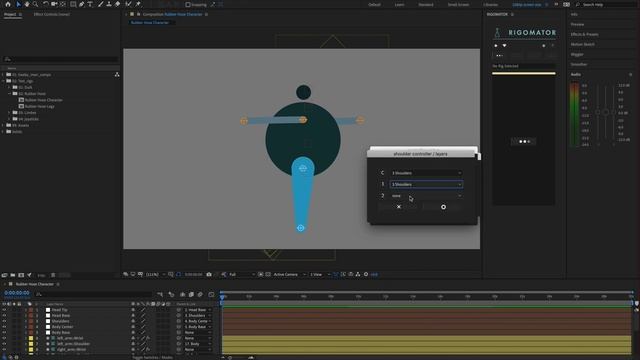Click Toggle Switches / Modes in the timeline
Screen dimensions: 640x360
(152, 358)
